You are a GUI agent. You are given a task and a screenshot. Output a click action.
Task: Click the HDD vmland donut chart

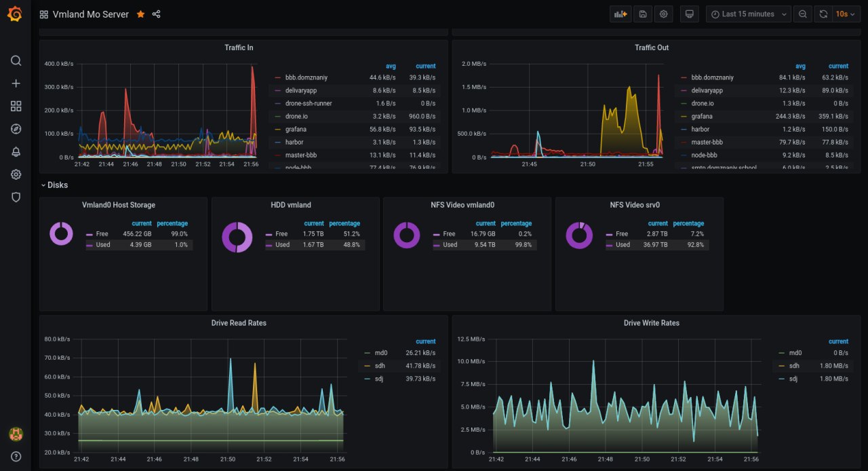pos(237,237)
